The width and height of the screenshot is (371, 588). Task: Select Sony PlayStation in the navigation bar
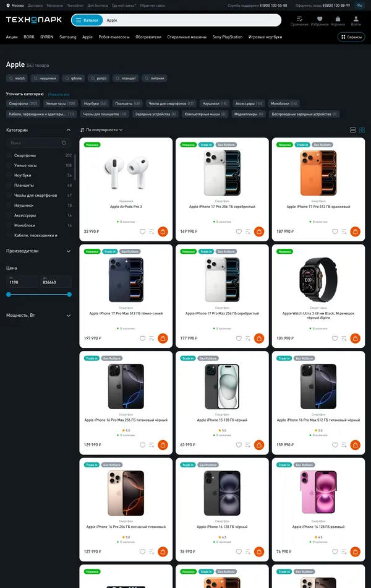coord(228,37)
